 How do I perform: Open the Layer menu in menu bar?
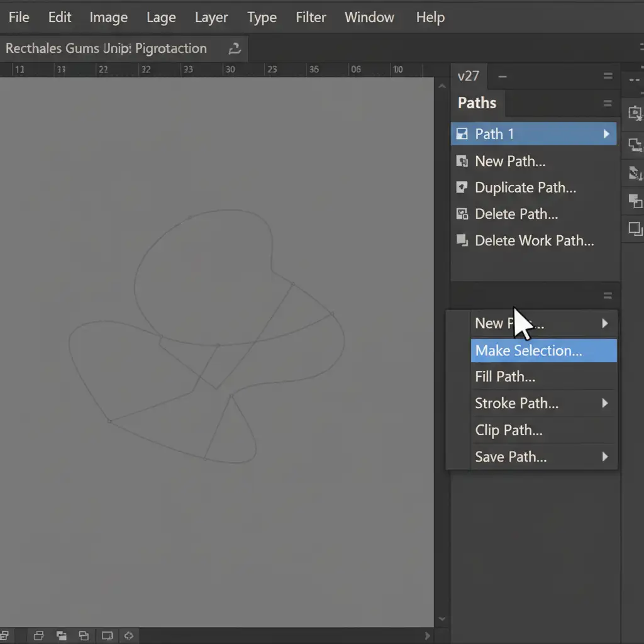pyautogui.click(x=211, y=18)
